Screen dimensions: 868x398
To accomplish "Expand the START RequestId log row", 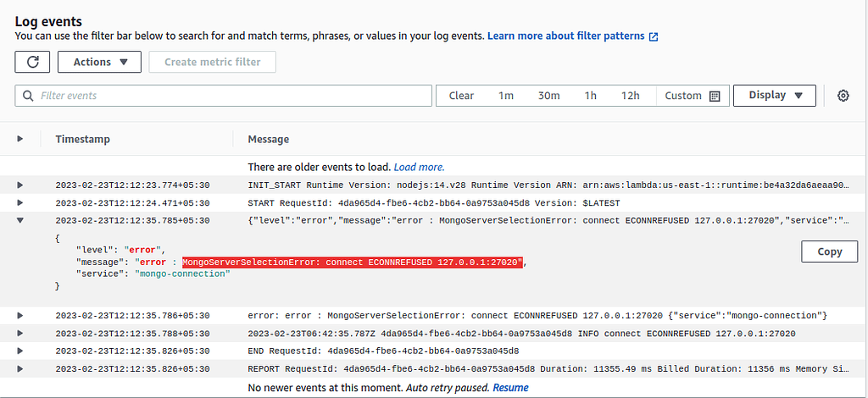I will click(20, 203).
